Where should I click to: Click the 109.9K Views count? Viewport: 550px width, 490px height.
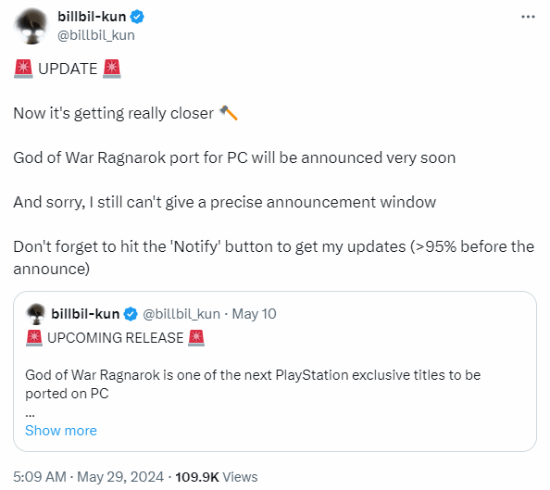point(216,477)
